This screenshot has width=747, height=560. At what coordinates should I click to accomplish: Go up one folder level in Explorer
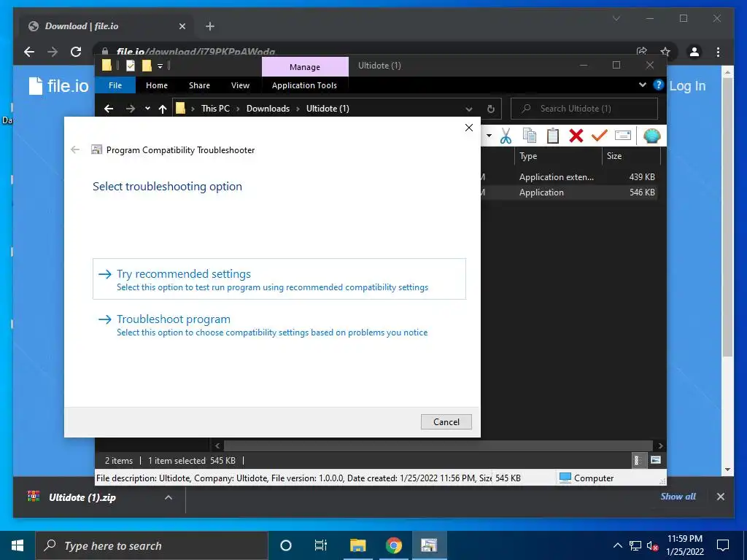(163, 109)
